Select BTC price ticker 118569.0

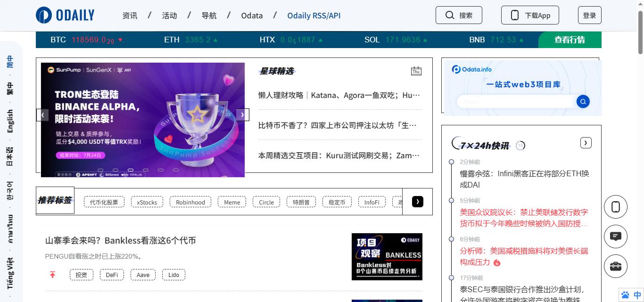87,40
